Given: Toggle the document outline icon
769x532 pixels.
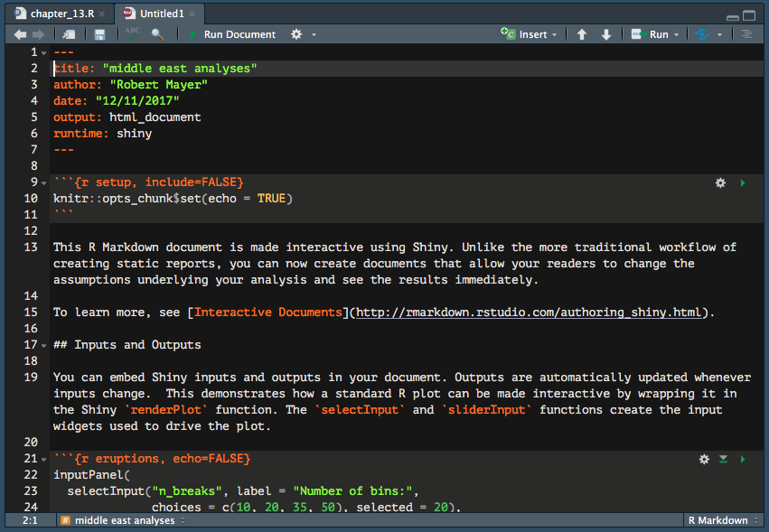Looking at the screenshot, I should (x=746, y=34).
